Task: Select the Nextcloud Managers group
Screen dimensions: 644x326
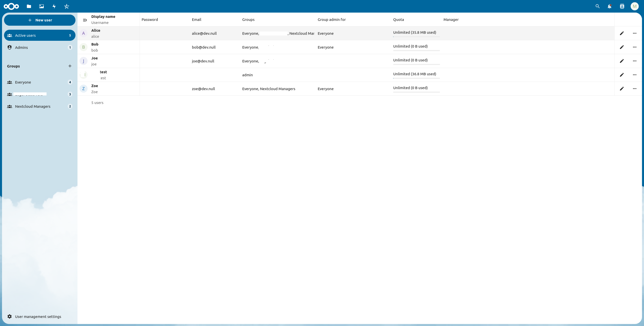Action: pos(40,106)
